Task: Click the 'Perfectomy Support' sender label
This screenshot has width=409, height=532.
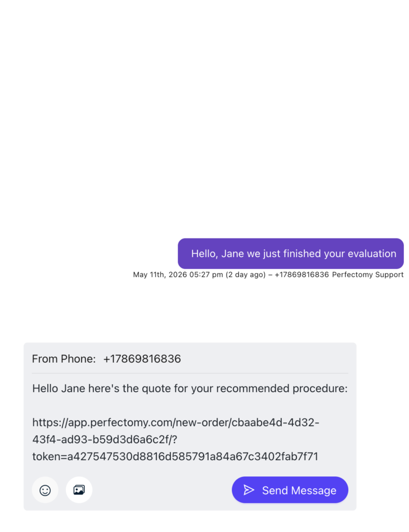Action: [367, 274]
